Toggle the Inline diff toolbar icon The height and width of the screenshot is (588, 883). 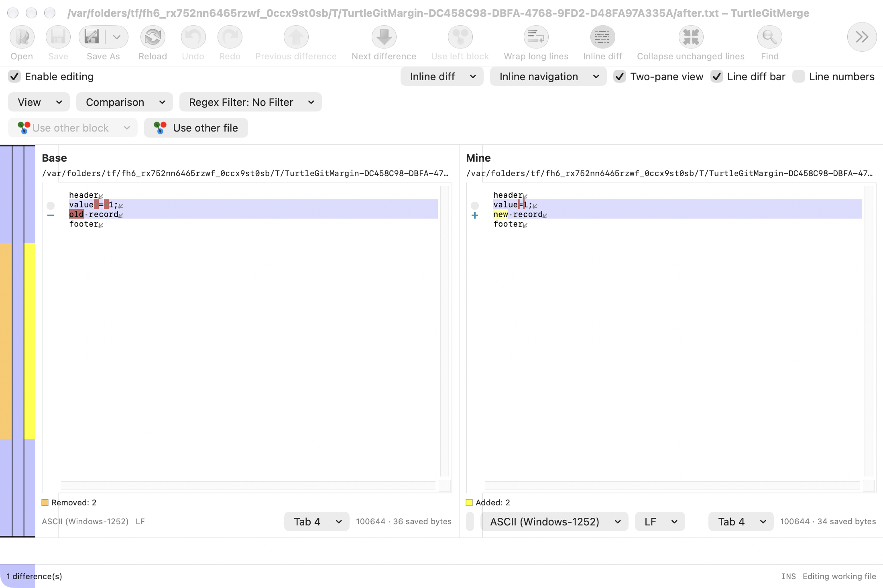pos(602,37)
